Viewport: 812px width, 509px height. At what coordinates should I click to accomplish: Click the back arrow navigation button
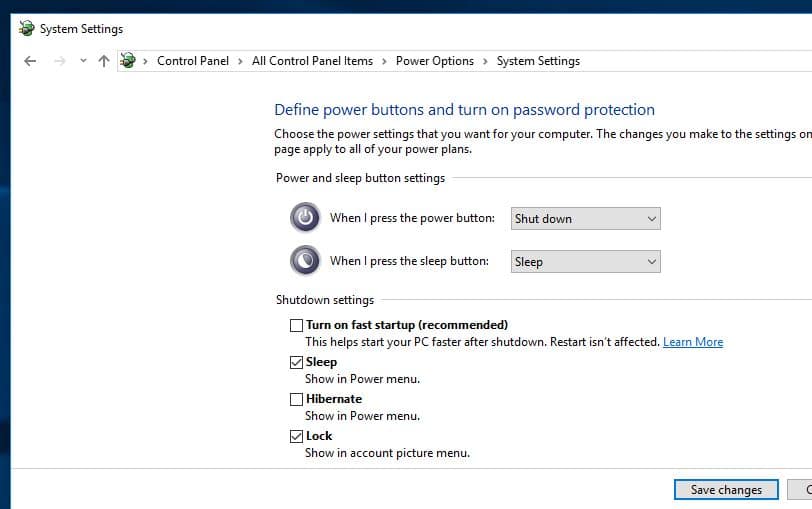click(x=30, y=61)
